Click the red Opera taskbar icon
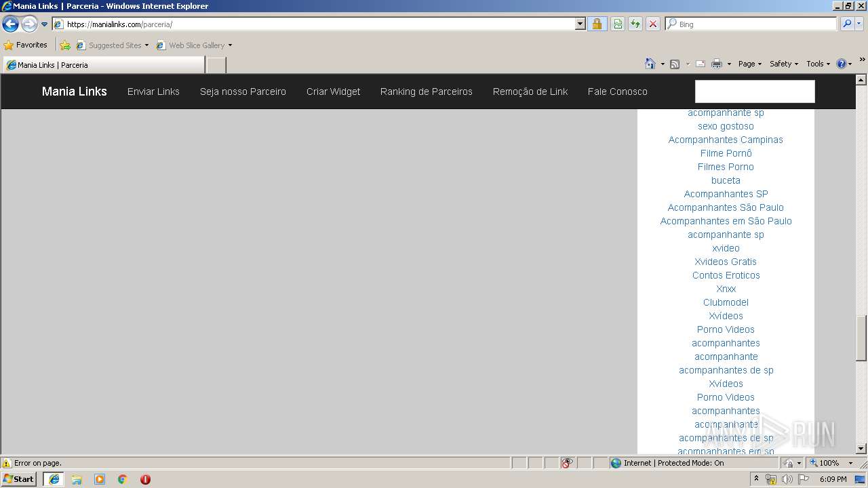 click(145, 479)
